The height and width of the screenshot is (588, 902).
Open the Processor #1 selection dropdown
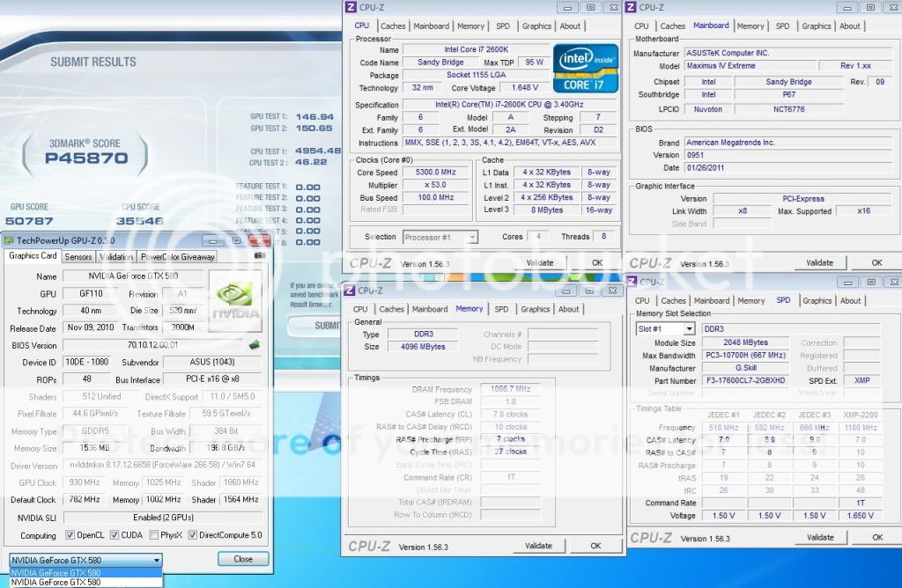coord(440,237)
